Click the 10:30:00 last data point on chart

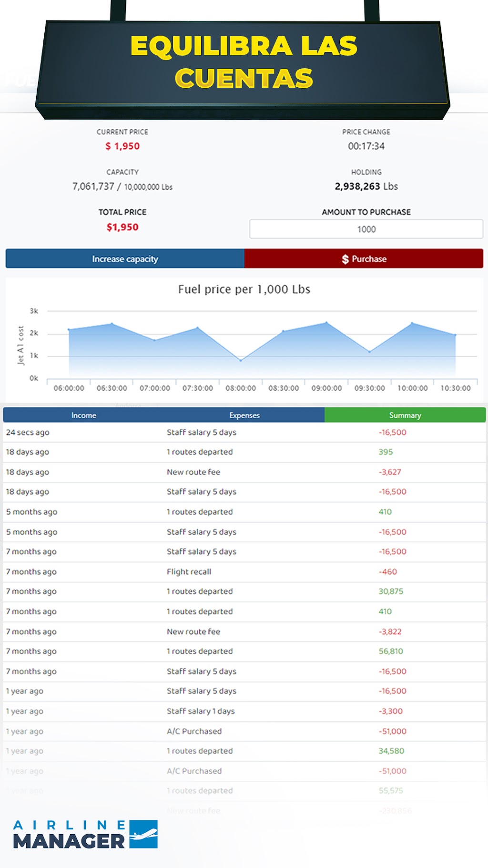click(x=455, y=335)
